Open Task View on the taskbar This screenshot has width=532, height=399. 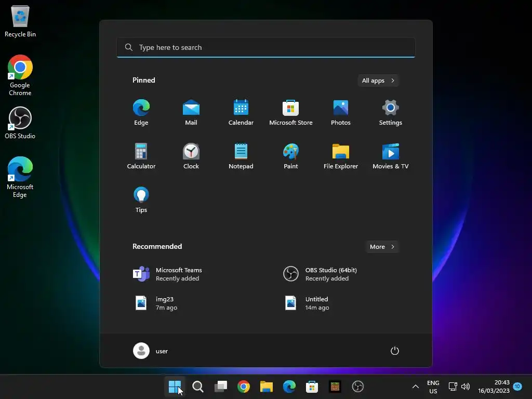coord(220,387)
